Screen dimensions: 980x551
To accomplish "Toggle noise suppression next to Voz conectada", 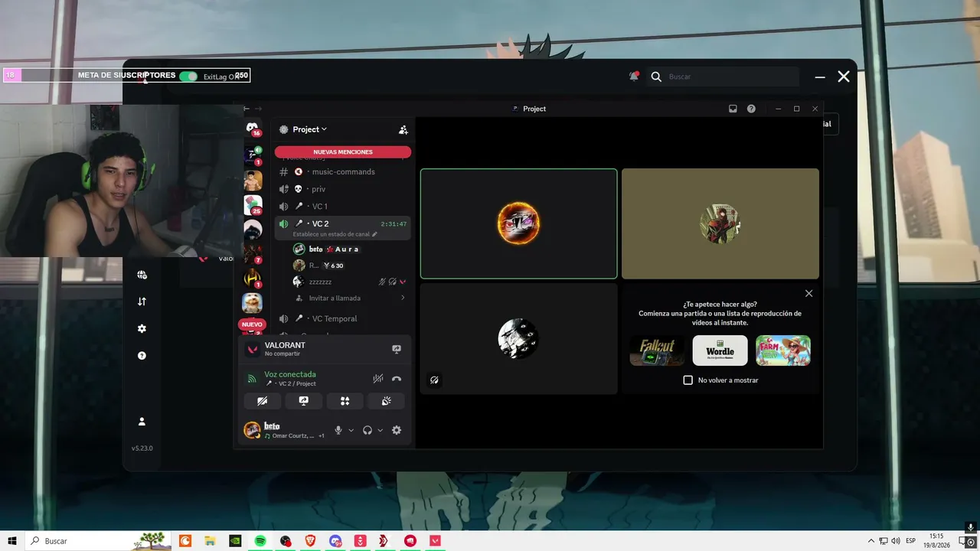I will click(378, 379).
